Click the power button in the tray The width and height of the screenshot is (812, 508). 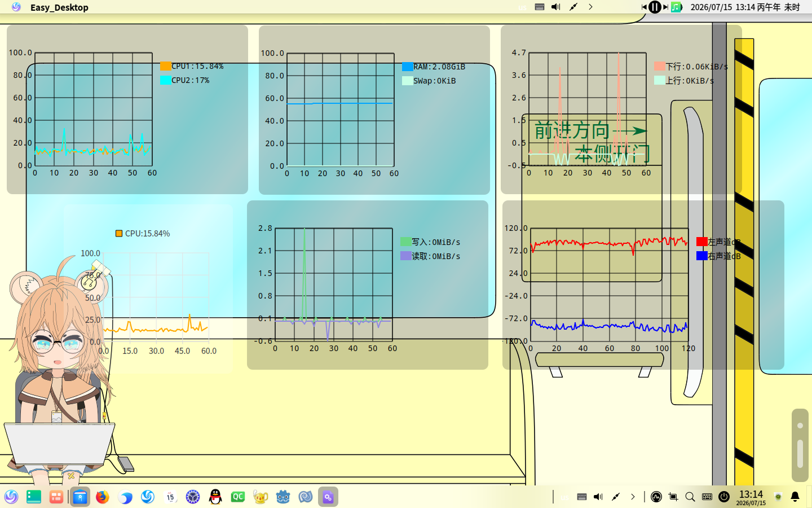coord(724,497)
